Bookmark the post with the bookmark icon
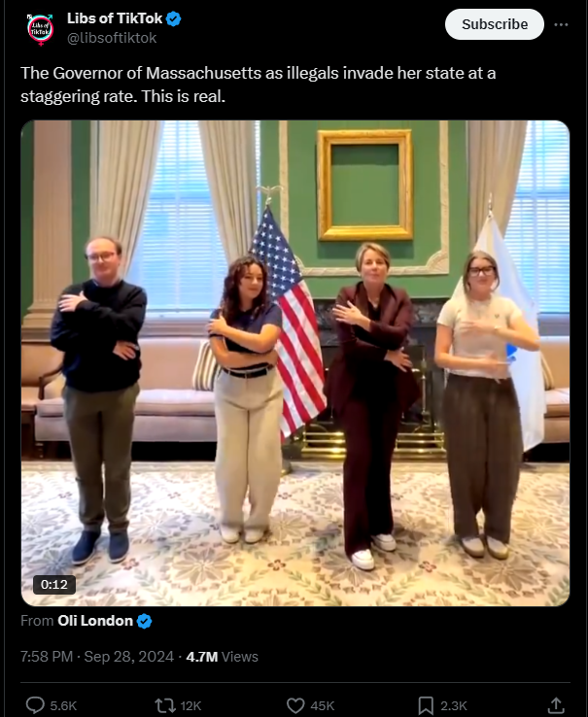588x717 pixels. click(x=426, y=705)
